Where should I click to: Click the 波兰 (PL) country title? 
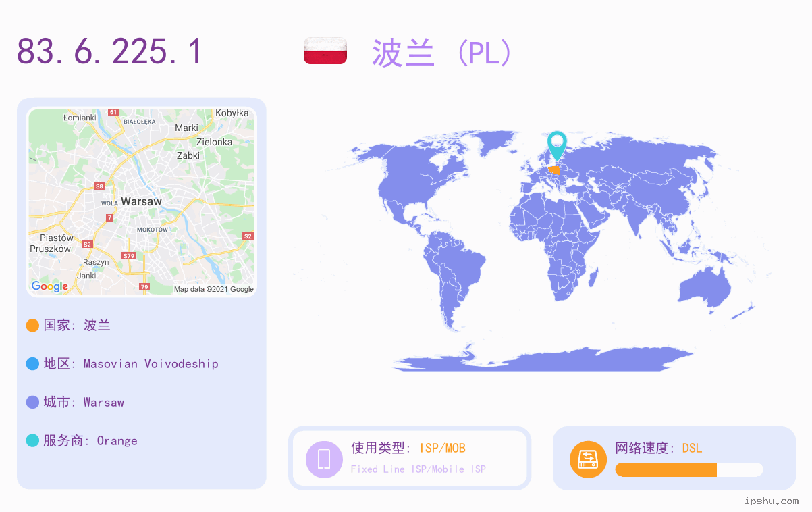click(x=442, y=52)
